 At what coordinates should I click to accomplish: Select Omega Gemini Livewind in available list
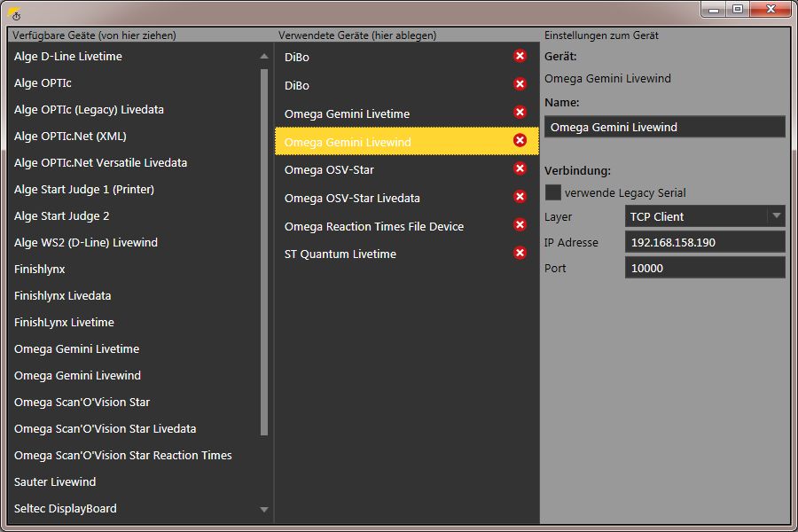(x=77, y=376)
